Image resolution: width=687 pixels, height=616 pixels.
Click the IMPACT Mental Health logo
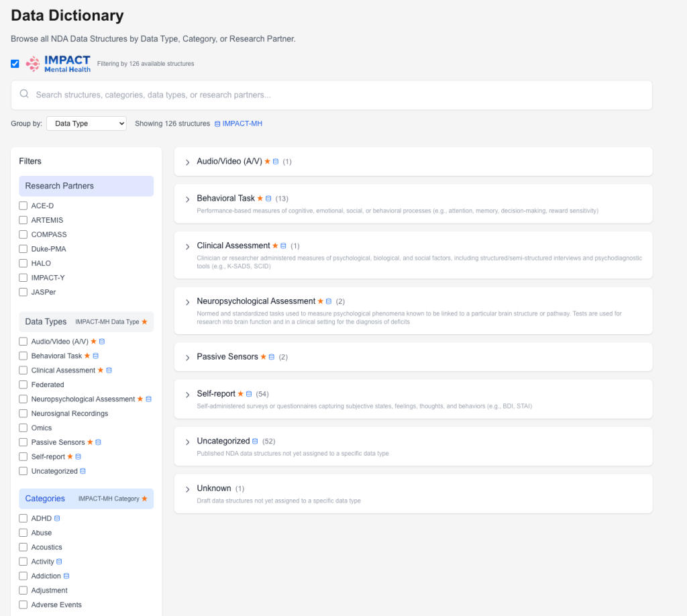[x=58, y=64]
